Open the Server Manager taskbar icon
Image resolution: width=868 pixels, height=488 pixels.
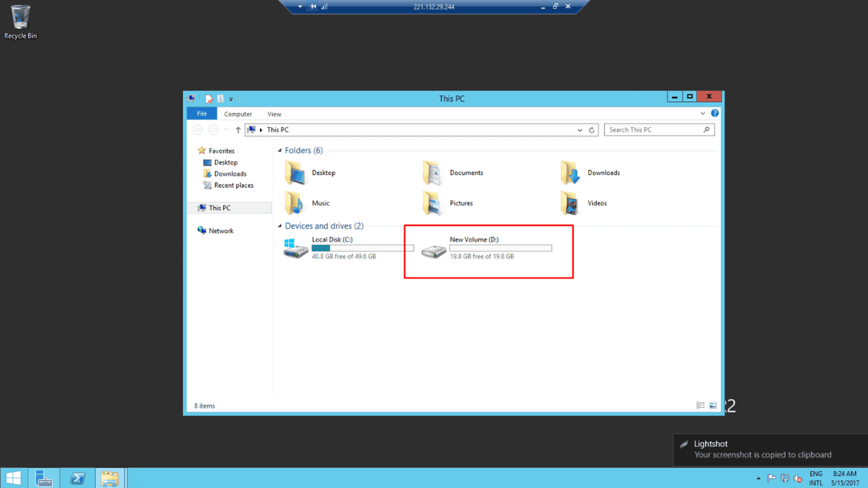point(44,478)
